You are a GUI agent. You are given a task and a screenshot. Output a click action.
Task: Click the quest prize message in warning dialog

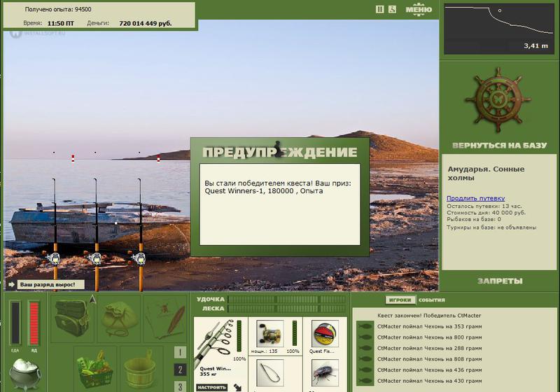[278, 187]
